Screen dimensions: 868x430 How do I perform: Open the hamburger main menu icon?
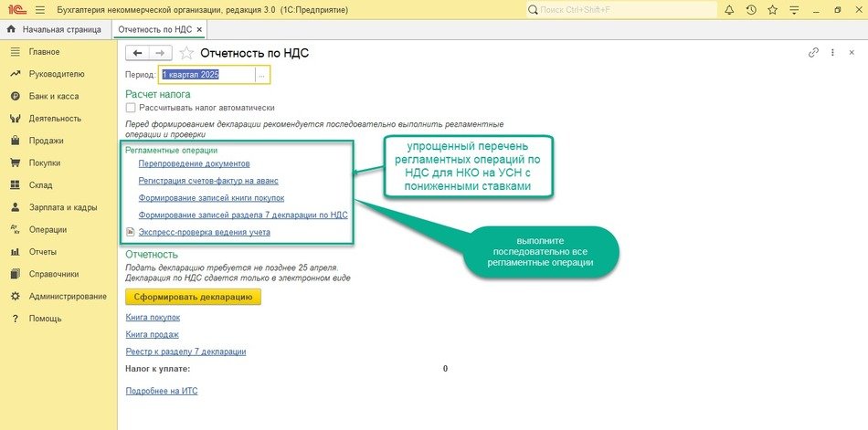tap(39, 9)
